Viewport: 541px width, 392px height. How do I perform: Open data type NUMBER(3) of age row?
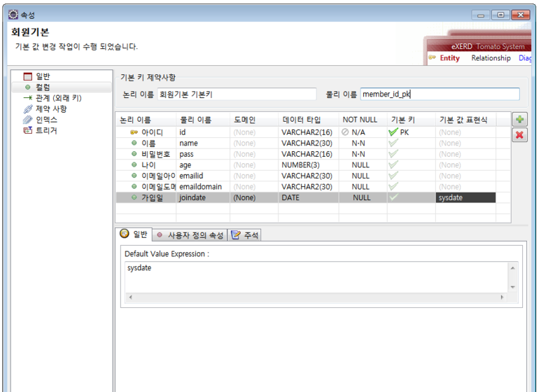309,164
